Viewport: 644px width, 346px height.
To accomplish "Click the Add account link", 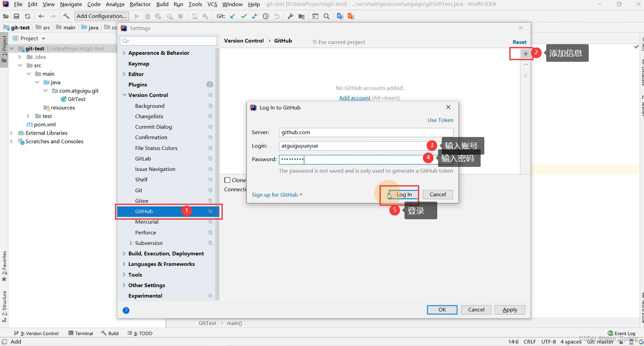I will (355, 98).
